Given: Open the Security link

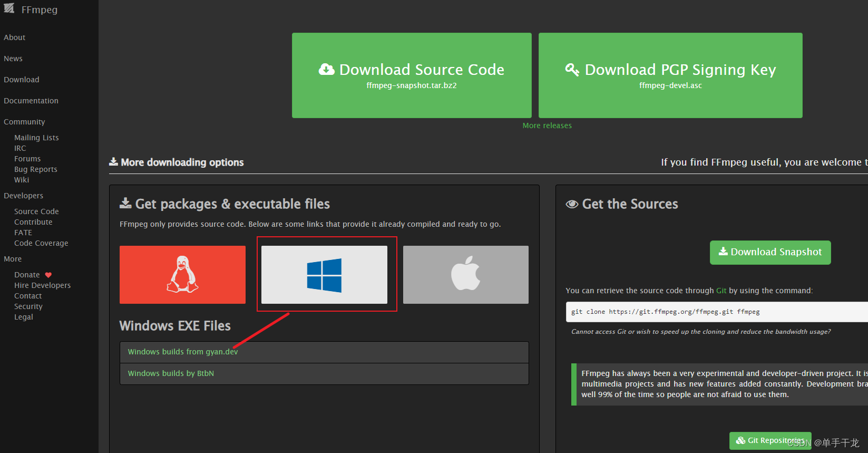Looking at the screenshot, I should [28, 306].
